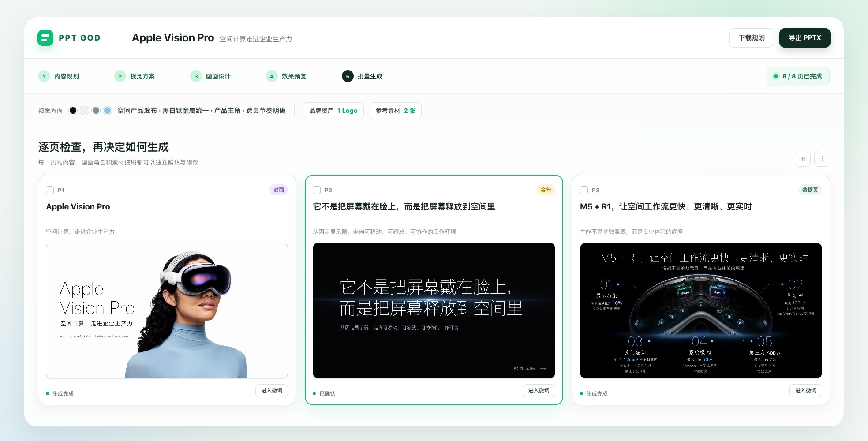Screen dimensions: 868x441
Task: Tick the P3 slide checkbox
Action: pyautogui.click(x=584, y=190)
